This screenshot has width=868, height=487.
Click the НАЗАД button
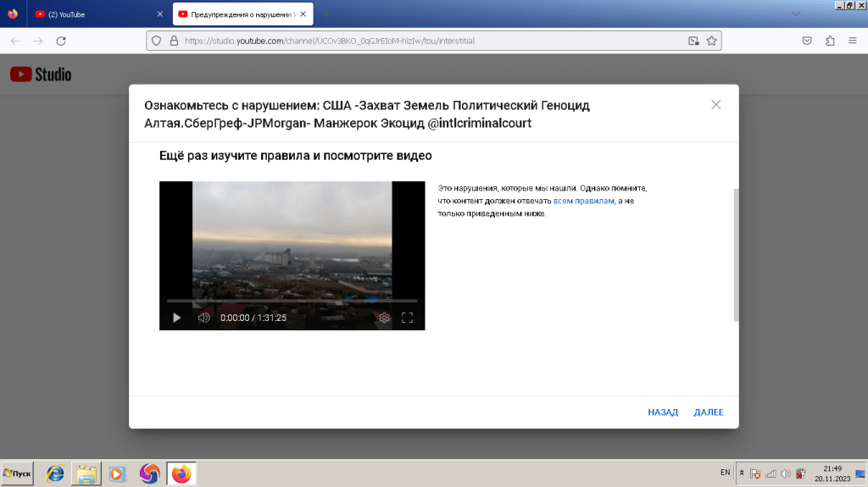click(663, 412)
